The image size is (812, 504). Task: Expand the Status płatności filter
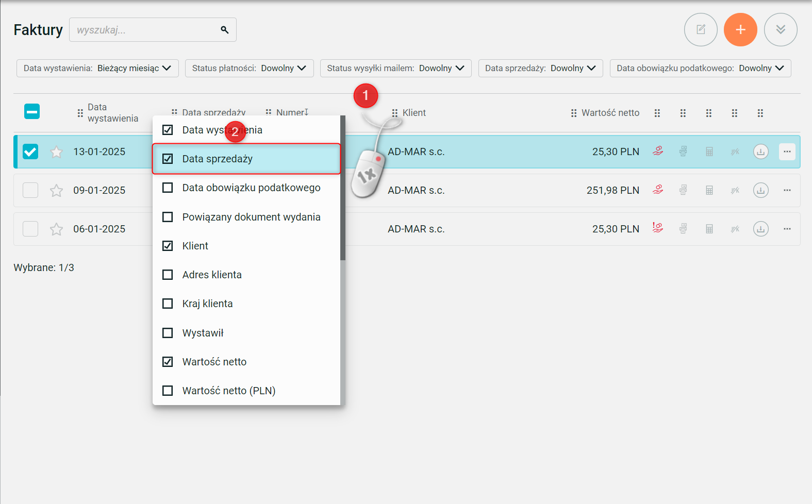[x=249, y=68]
